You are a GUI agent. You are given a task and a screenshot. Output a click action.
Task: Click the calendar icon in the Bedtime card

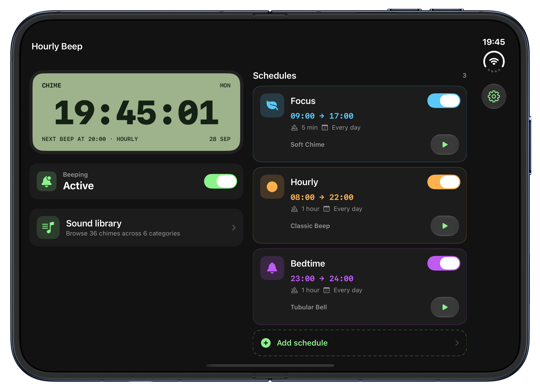(x=326, y=290)
